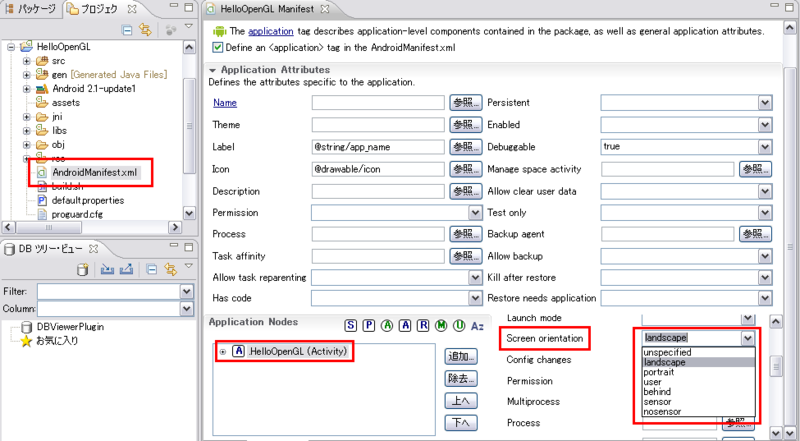Click the application hyperlink in description
The height and width of the screenshot is (441, 800).
click(270, 31)
